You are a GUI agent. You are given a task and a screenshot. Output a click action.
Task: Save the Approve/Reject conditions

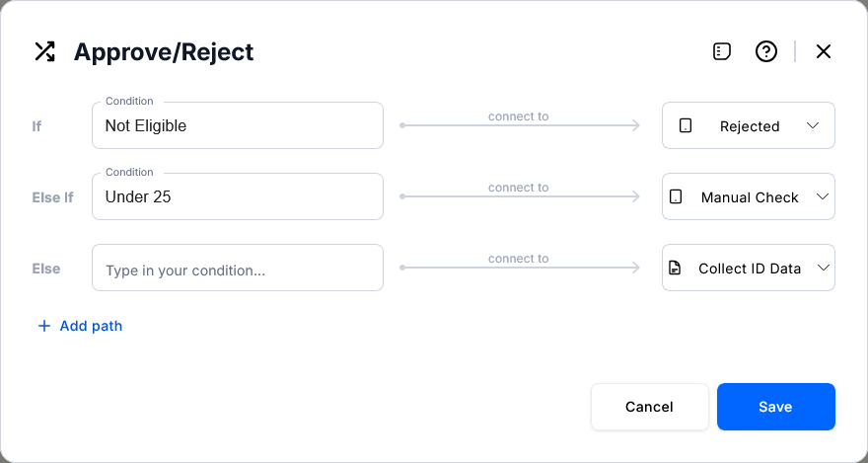pos(775,407)
